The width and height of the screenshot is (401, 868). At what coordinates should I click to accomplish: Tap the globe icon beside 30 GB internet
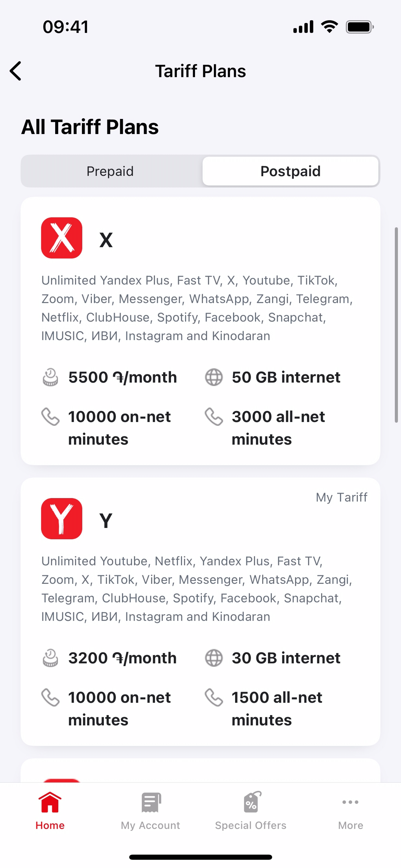[214, 658]
